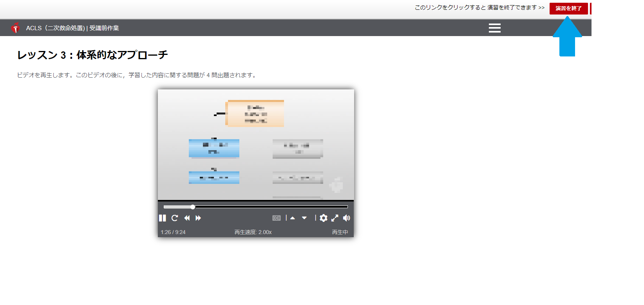Screen dimensions: 644x305
Task: Restart the video with the replay icon
Action: [x=175, y=218]
